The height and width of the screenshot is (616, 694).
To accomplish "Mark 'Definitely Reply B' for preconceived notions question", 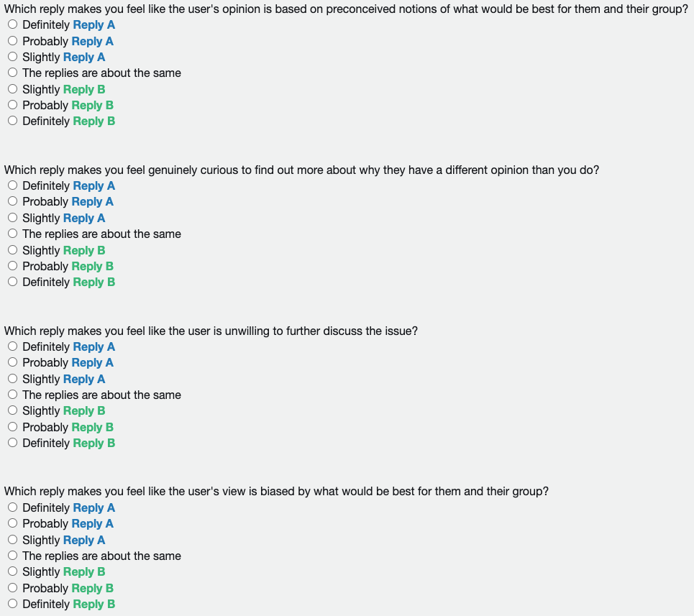I will click(13, 121).
